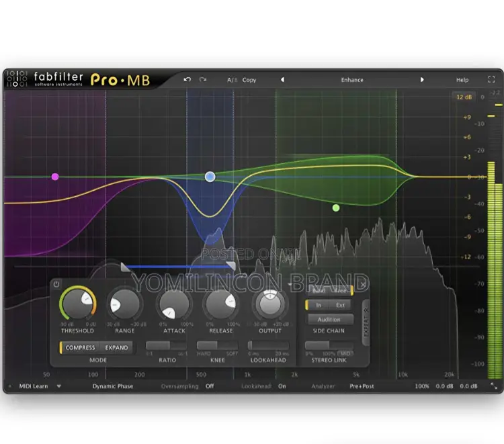Screen dimensions: 504x444
Task: Click the 500 frequency axis label
Action: 201,375
